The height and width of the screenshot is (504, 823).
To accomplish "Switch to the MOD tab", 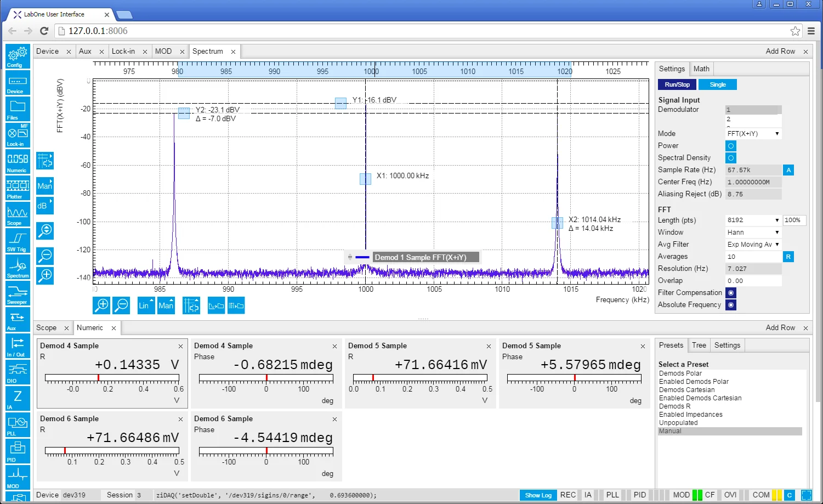I will click(163, 51).
